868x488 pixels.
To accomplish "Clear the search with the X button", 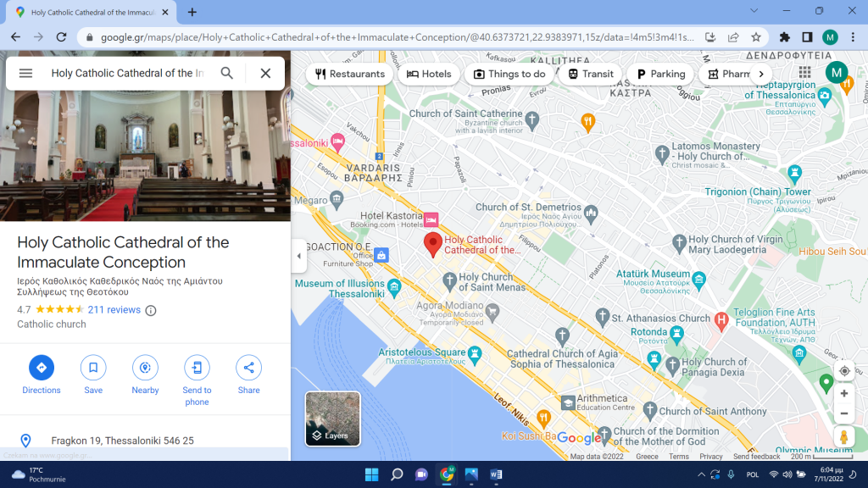I will (265, 73).
